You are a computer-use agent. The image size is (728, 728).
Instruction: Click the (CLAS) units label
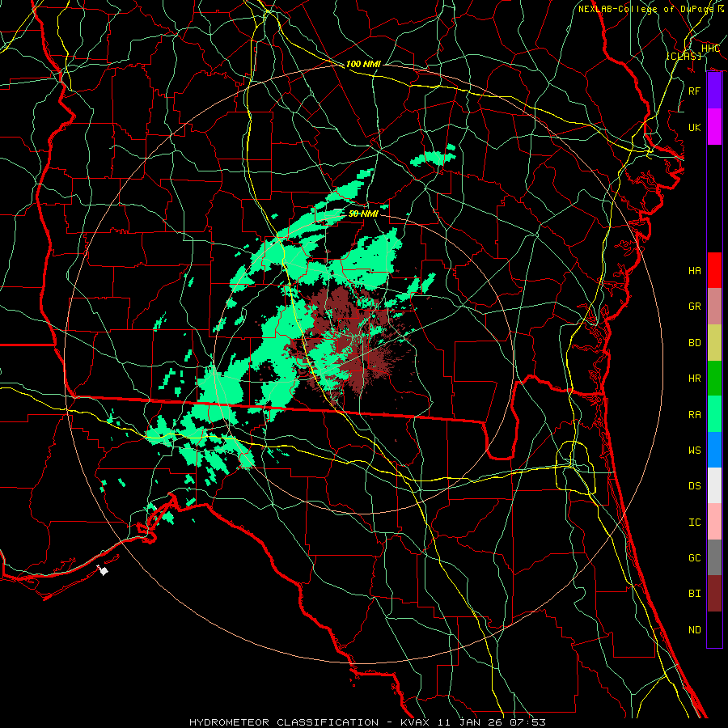click(x=684, y=56)
